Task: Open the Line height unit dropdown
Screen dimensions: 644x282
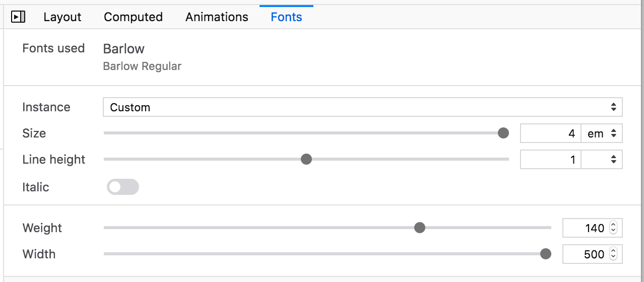Action: (602, 160)
